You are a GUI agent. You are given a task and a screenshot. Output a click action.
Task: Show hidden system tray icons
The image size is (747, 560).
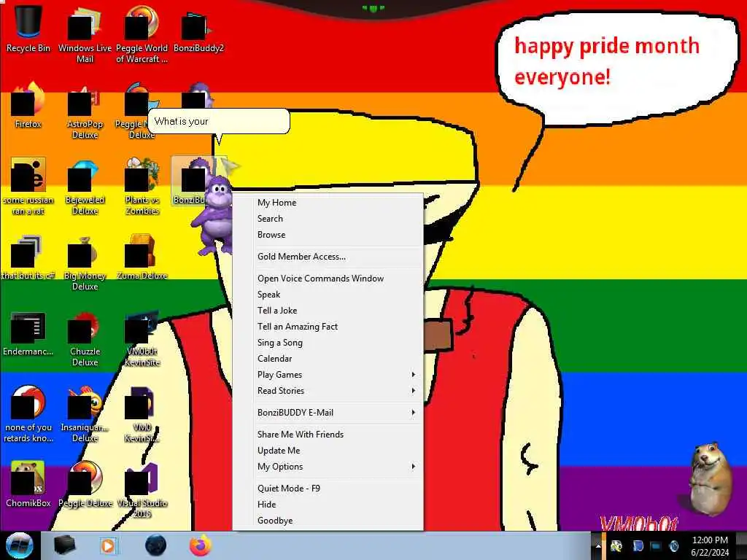(598, 546)
